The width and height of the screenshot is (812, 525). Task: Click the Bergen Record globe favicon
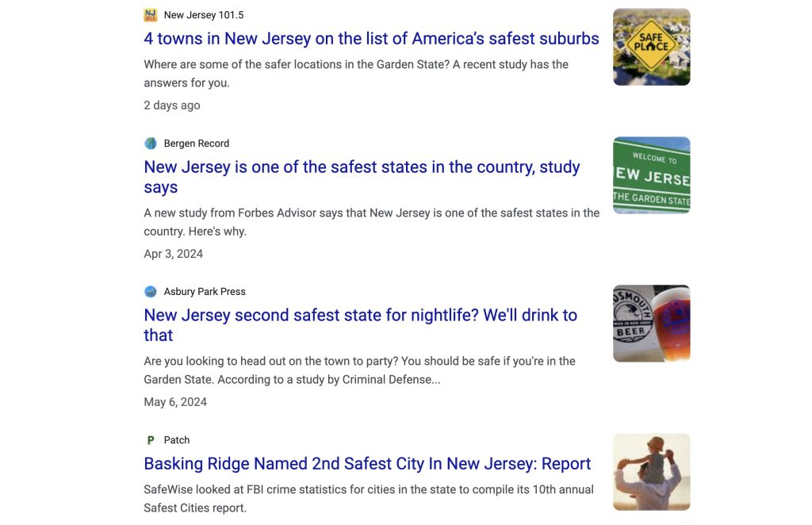(x=151, y=144)
